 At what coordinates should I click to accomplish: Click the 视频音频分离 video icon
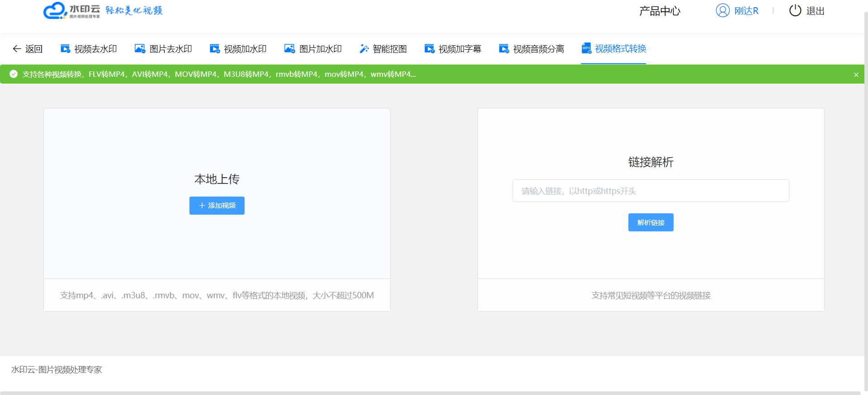point(504,49)
